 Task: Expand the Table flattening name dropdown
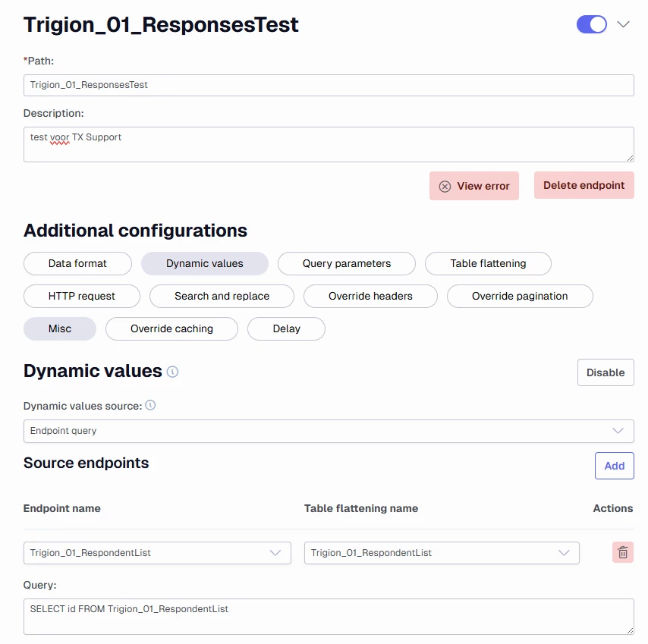[442, 553]
